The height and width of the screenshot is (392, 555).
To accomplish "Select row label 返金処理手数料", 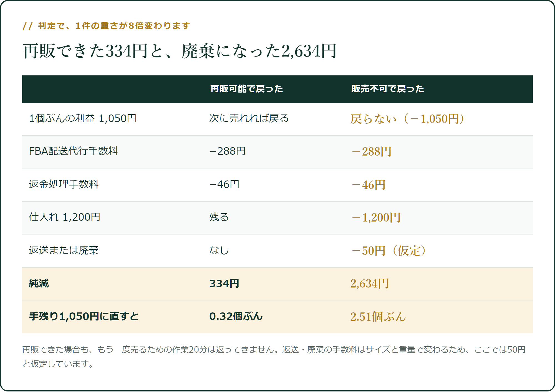I will pyautogui.click(x=64, y=184).
